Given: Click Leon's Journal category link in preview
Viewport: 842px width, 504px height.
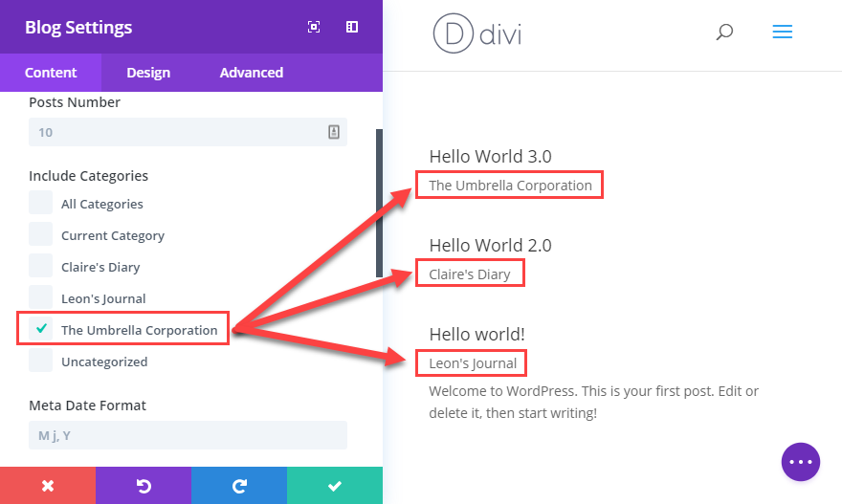Looking at the screenshot, I should pyautogui.click(x=473, y=363).
